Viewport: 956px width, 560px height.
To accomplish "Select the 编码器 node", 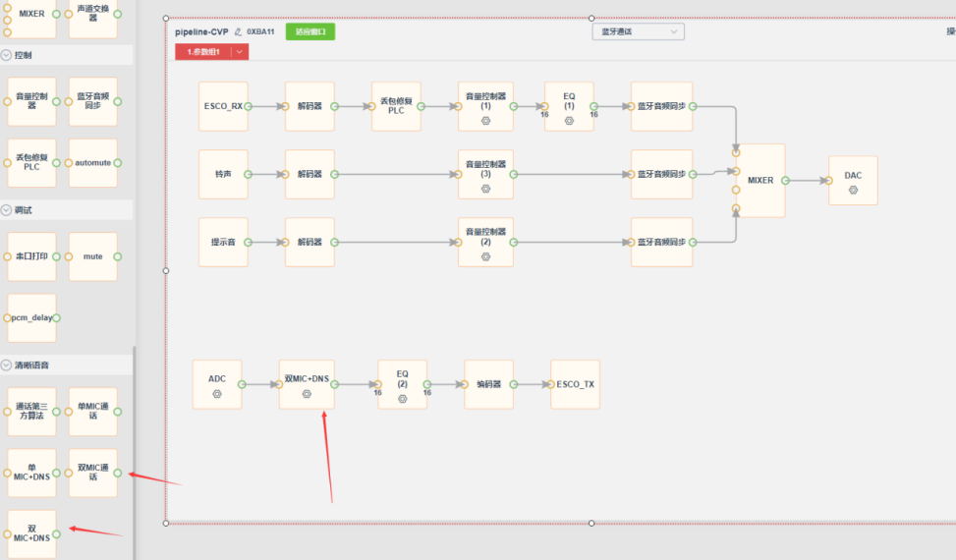I will (x=488, y=384).
